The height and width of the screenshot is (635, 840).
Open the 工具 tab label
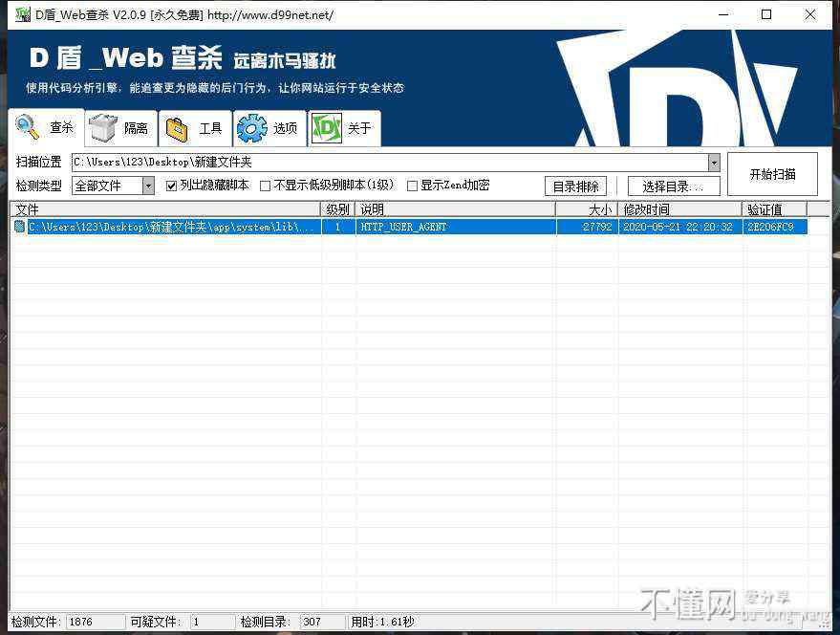210,128
